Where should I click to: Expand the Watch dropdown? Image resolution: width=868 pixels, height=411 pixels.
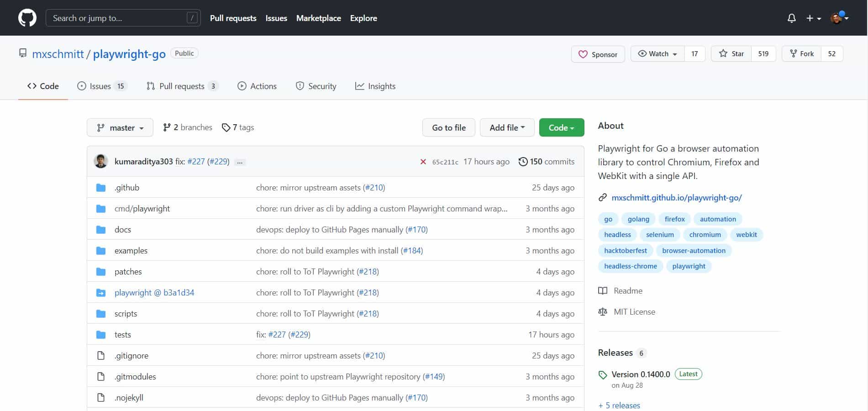(658, 54)
